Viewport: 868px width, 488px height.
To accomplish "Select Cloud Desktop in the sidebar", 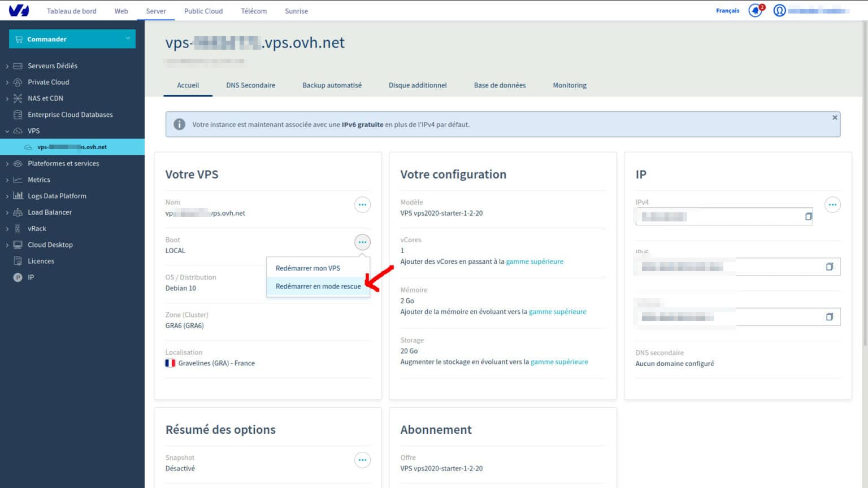I will pos(51,245).
